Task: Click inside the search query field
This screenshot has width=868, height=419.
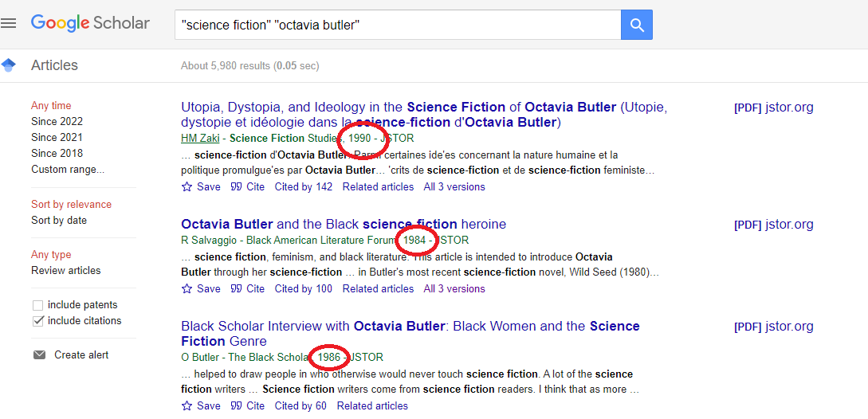Action: pos(398,25)
